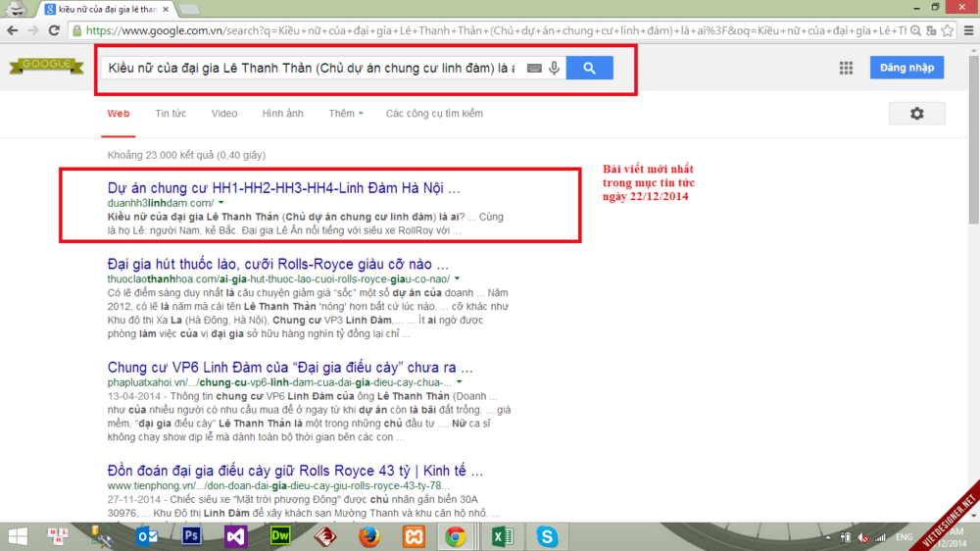Click the browser Back arrow
The height and width of the screenshot is (551, 980).
[13, 30]
